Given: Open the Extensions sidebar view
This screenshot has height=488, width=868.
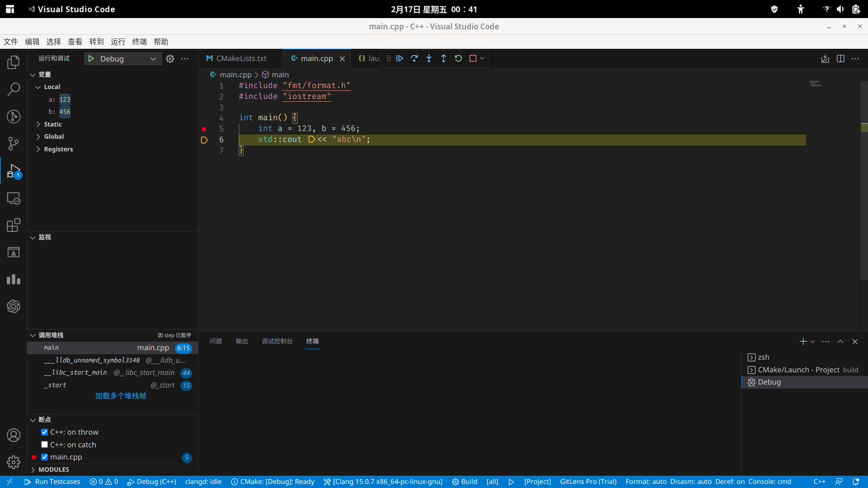Looking at the screenshot, I should tap(14, 225).
